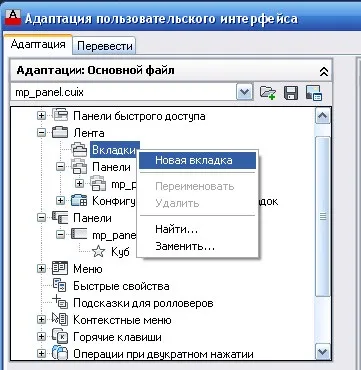Click the Горячие клавиши keyboard icon
This screenshot has height=370, width=361.
[60, 337]
